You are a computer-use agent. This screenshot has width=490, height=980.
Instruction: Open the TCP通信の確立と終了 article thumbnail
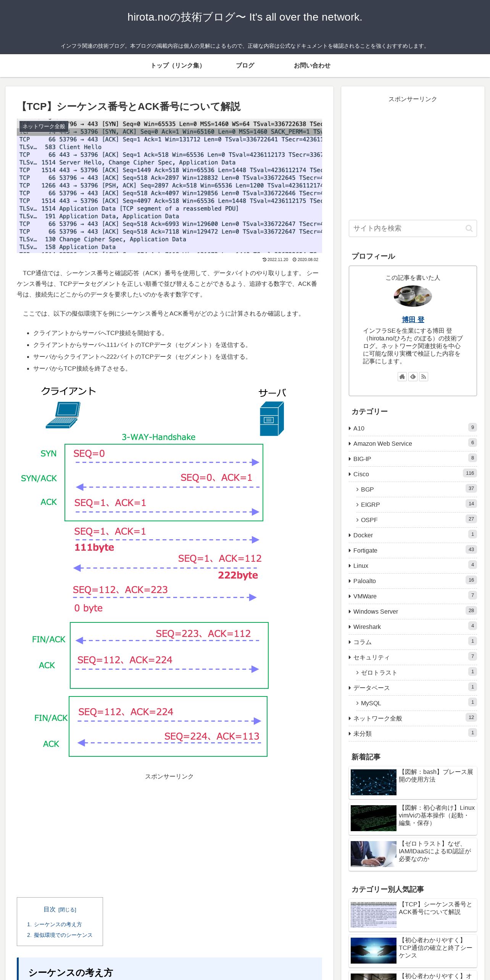[x=373, y=951]
